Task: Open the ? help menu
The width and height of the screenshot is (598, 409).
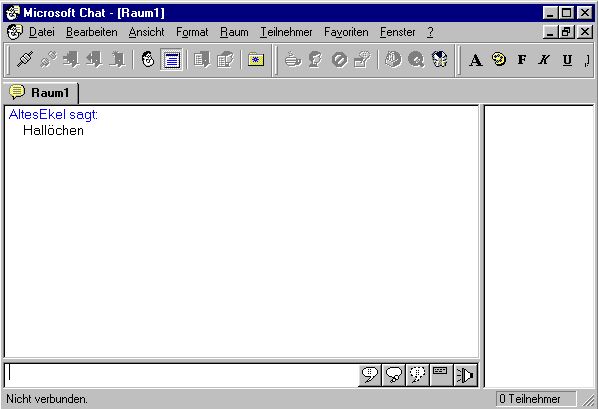Action: point(430,32)
